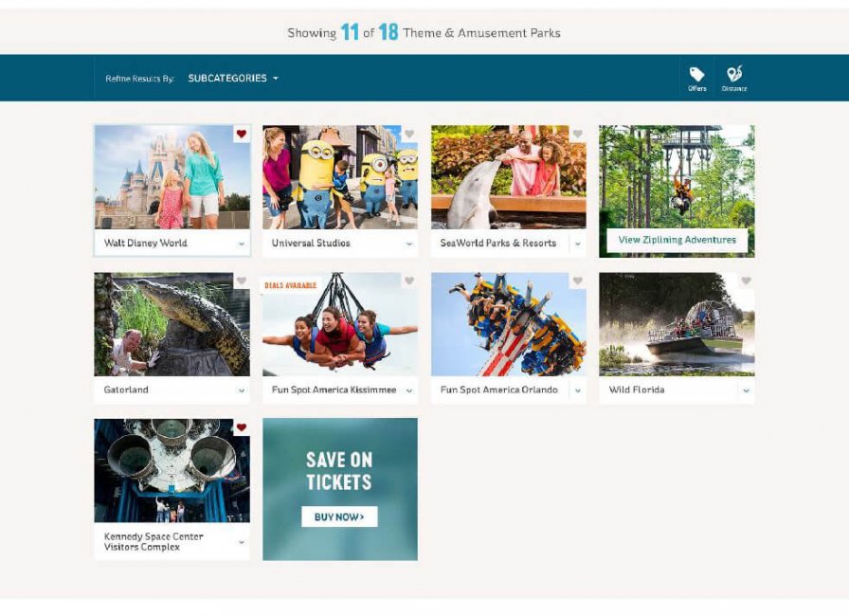Open Fun Spot America Orlando title
849x616 pixels.
pos(498,390)
